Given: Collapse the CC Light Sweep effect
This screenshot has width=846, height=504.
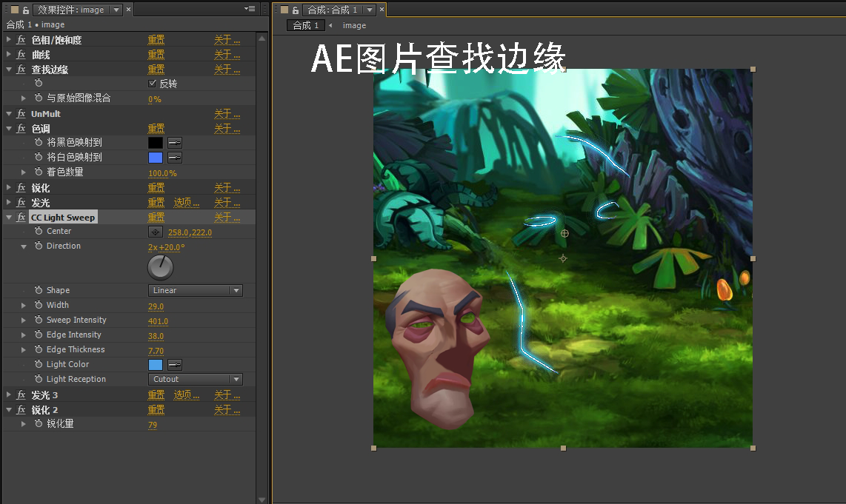Looking at the screenshot, I should point(9,218).
